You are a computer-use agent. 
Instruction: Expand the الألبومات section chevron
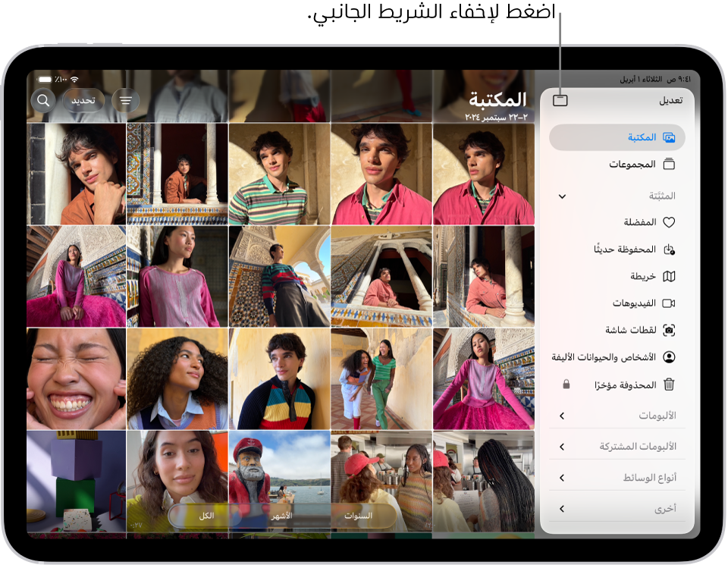pyautogui.click(x=562, y=416)
